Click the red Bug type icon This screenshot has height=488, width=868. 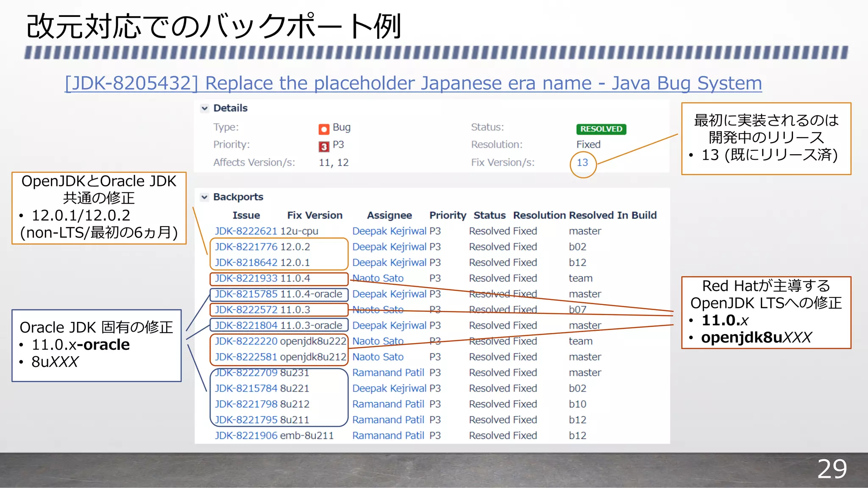[324, 129]
